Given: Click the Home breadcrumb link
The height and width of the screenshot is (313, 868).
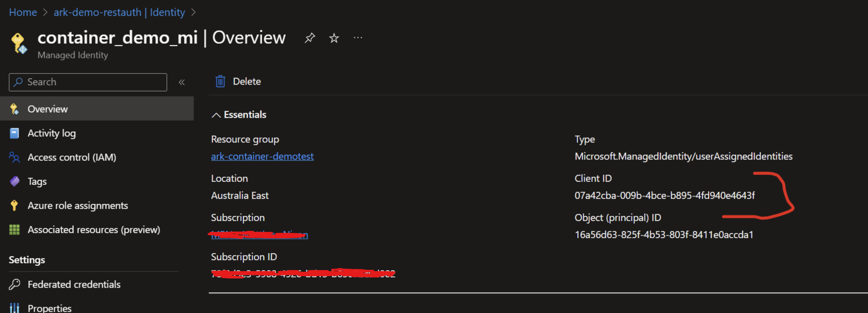Looking at the screenshot, I should point(23,12).
